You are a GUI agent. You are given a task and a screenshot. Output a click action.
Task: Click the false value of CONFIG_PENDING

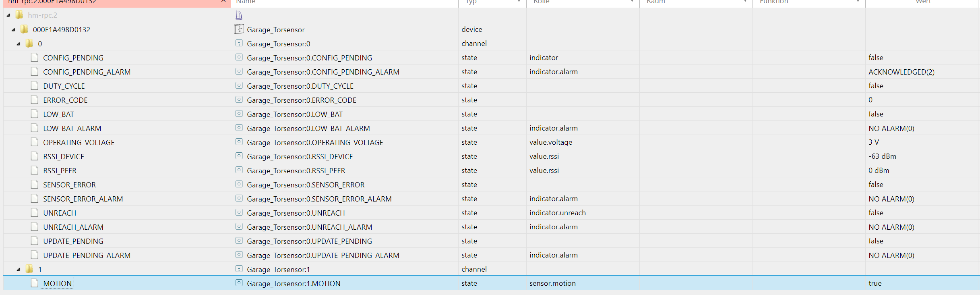[876, 58]
